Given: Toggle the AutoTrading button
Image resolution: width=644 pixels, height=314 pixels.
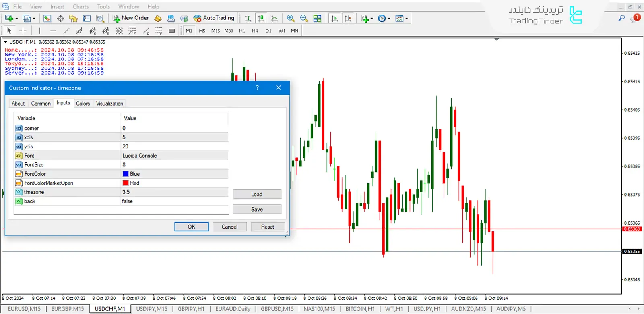Looking at the screenshot, I should [x=214, y=18].
